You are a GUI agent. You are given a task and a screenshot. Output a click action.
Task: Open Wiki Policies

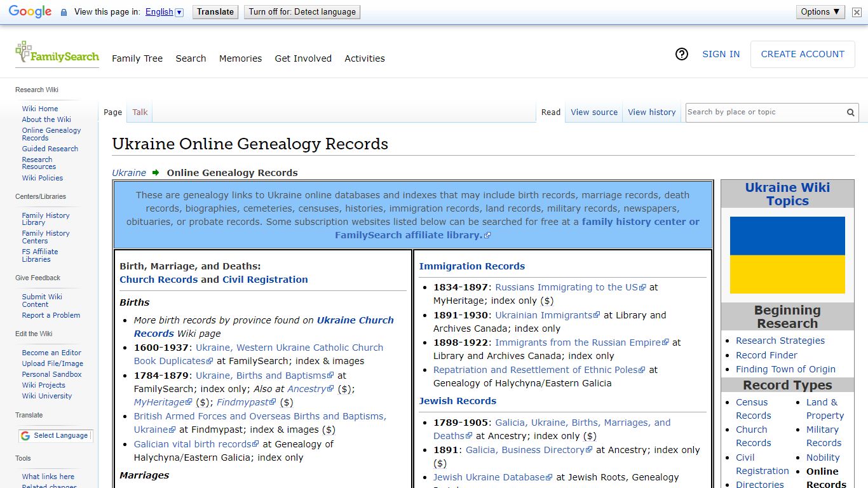(x=43, y=178)
